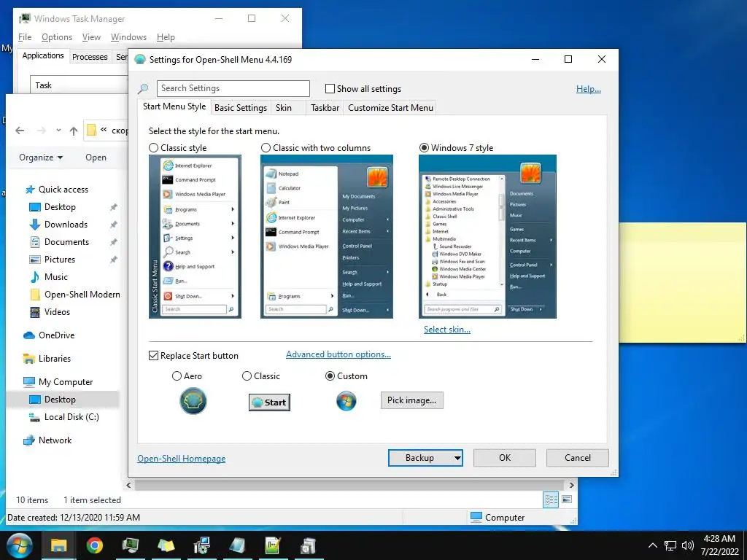Click the Aero shell start button image
This screenshot has height=560, width=747.
[193, 401]
